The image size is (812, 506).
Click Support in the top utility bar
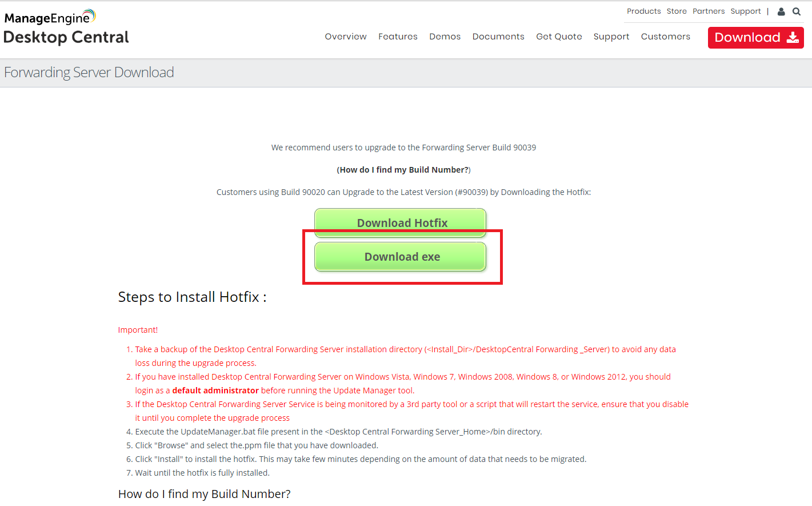point(745,11)
